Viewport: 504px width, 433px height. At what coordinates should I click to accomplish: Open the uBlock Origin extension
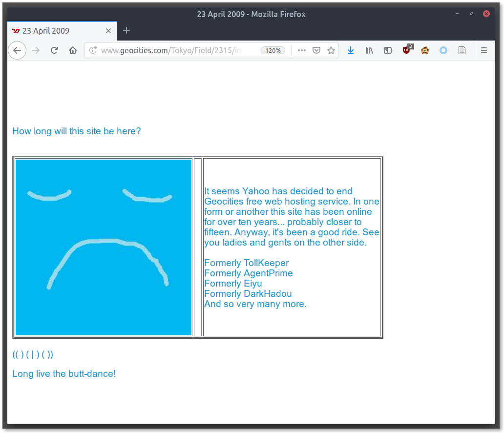pyautogui.click(x=407, y=50)
